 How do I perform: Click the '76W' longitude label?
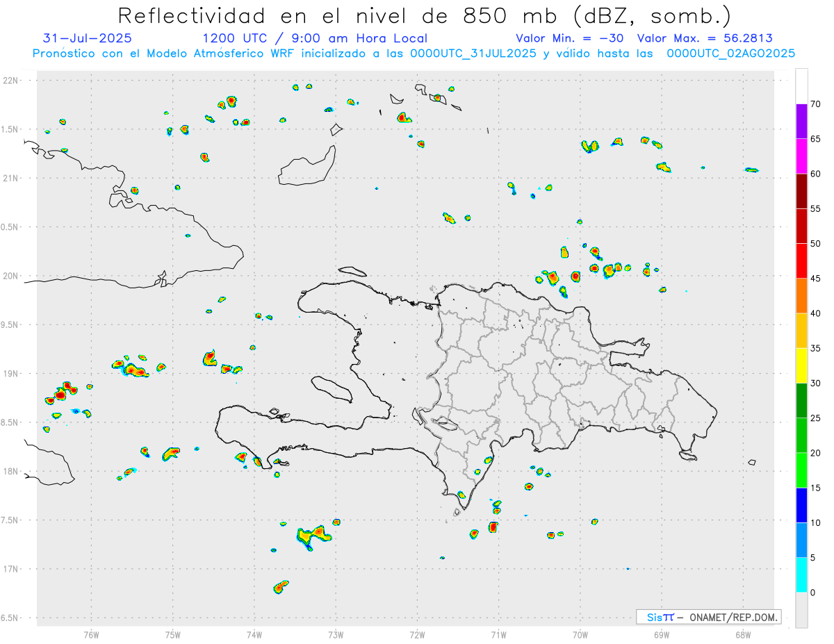pos(91,634)
